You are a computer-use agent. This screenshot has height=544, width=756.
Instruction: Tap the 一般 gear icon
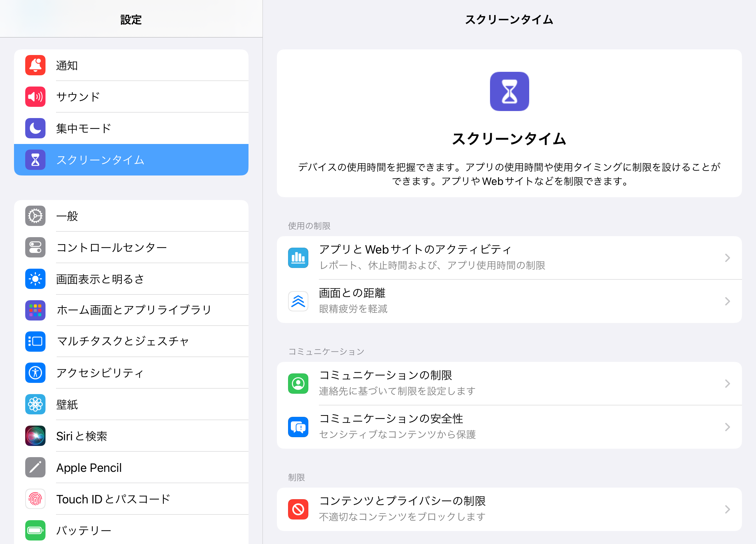coord(35,216)
